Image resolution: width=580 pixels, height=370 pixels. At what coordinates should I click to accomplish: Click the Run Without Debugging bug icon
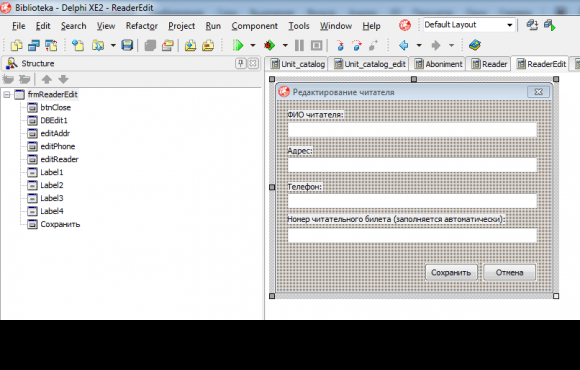pyautogui.click(x=269, y=46)
